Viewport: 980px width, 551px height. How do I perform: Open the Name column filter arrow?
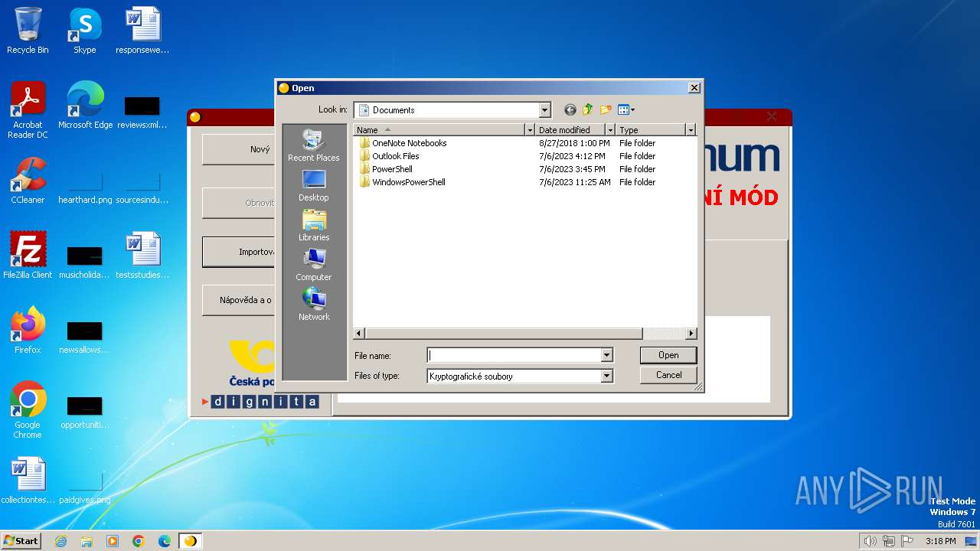[x=529, y=130]
